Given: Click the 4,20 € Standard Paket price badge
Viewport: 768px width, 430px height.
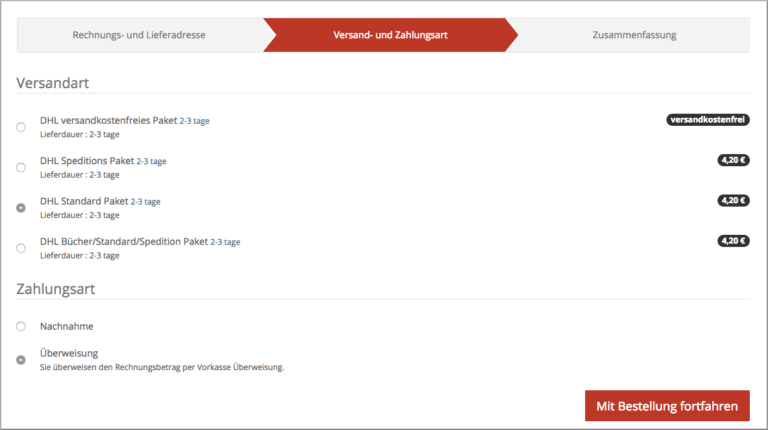Looking at the screenshot, I should click(733, 200).
